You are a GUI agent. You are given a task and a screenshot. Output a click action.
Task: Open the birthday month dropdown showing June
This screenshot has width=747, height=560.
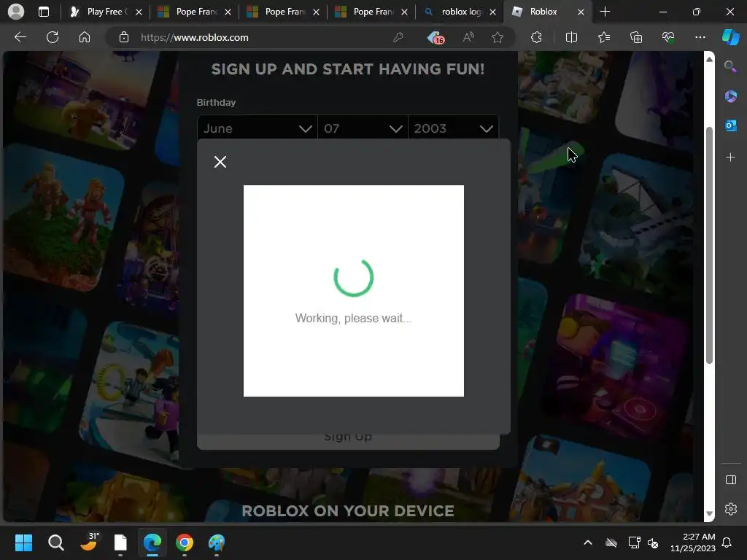tap(258, 128)
